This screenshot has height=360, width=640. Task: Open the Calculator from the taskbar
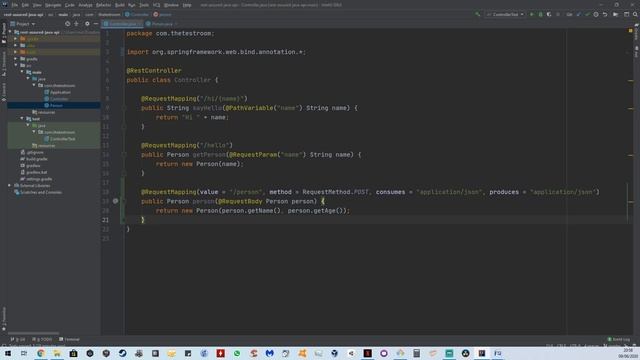click(x=416, y=353)
